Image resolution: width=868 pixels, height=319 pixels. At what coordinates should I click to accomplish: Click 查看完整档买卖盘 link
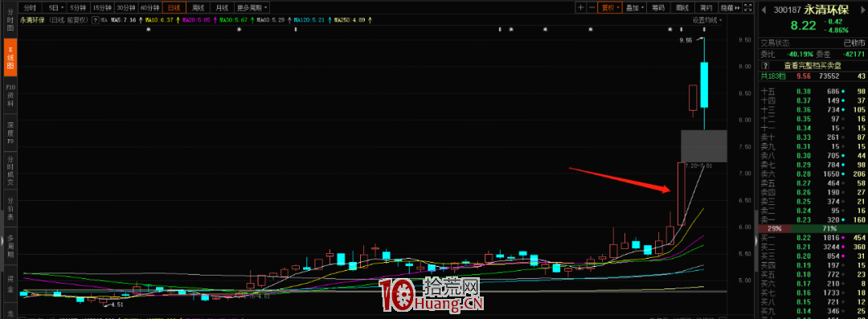coord(812,65)
